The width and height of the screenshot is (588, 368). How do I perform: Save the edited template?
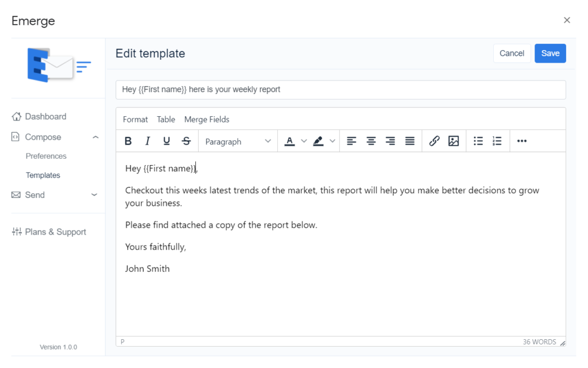pyautogui.click(x=550, y=53)
